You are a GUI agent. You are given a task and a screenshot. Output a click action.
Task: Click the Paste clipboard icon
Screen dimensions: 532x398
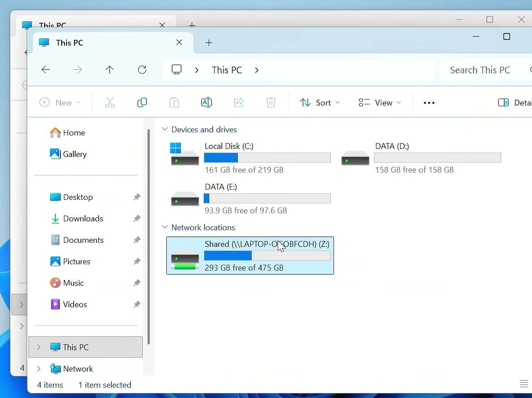tap(174, 102)
